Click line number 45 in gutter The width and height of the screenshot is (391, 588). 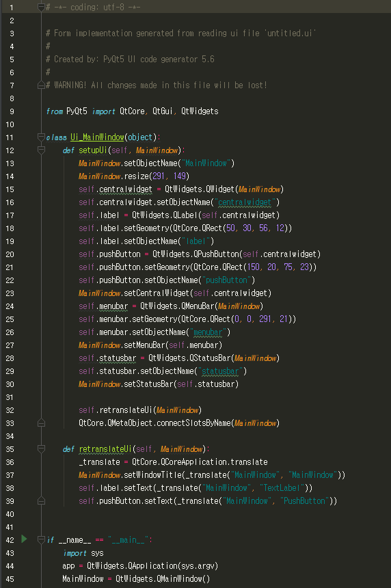(10, 579)
